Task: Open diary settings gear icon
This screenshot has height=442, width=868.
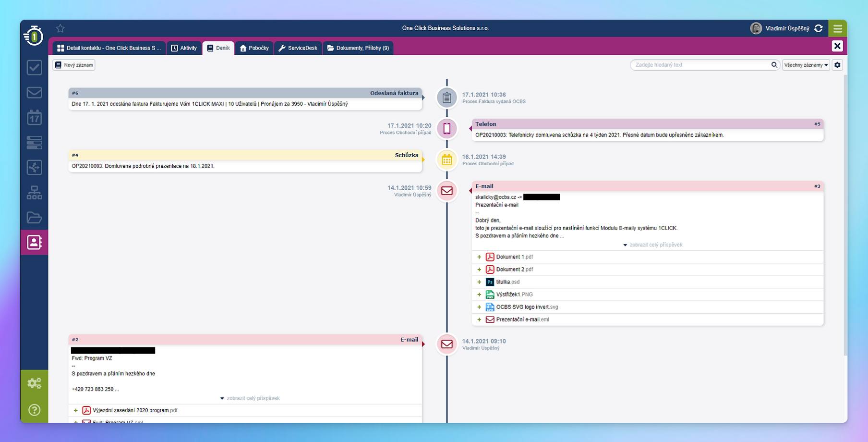Action: pyautogui.click(x=838, y=65)
